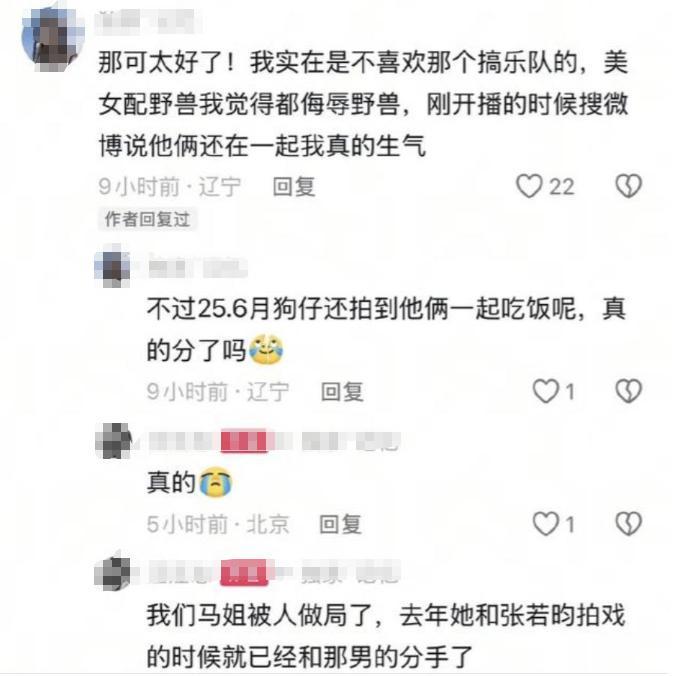Select the comment text about 马姐被人做局
Screen dimensions: 673x676
[386, 635]
